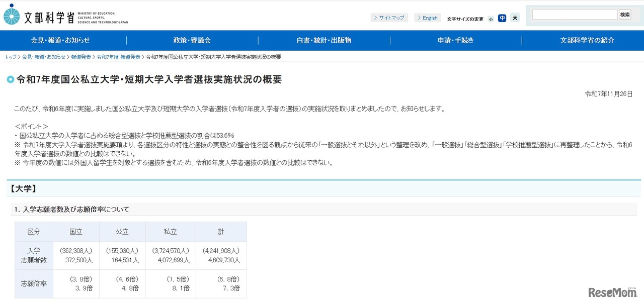Open 報道発表 from the breadcrumb trail
The width and height of the screenshot is (644, 304).
pos(81,57)
